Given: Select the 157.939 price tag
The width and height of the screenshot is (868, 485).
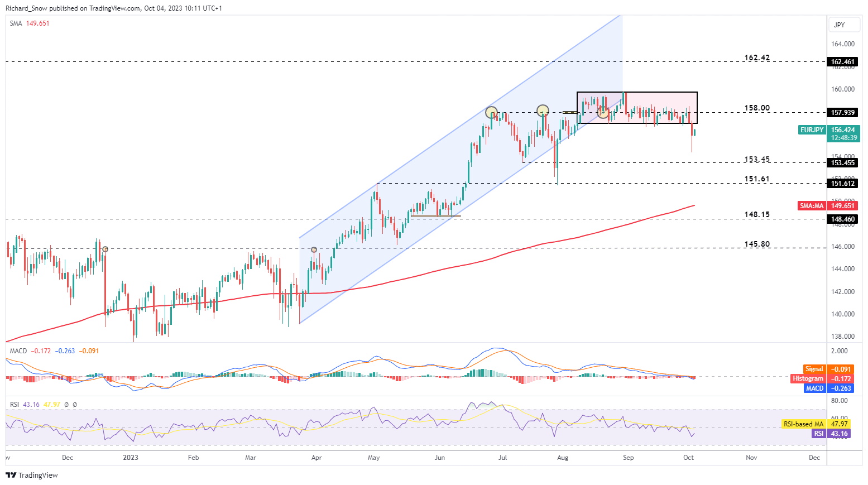Looking at the screenshot, I should click(843, 113).
